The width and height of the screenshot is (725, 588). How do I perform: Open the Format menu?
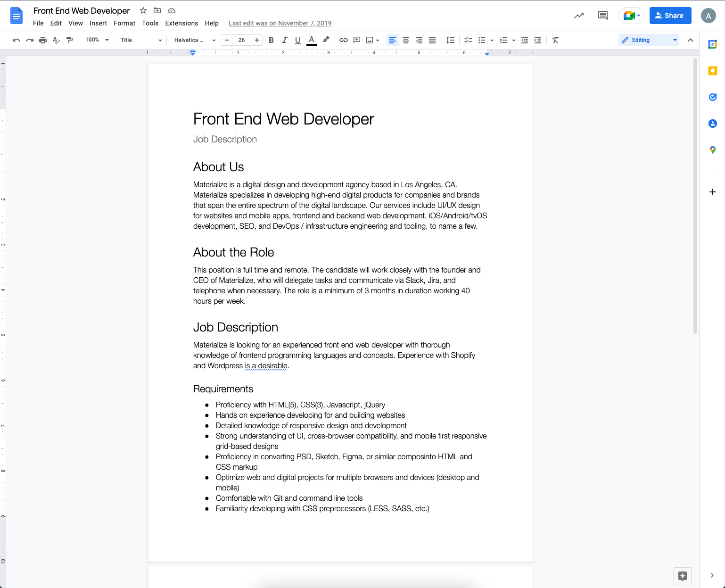pyautogui.click(x=124, y=23)
